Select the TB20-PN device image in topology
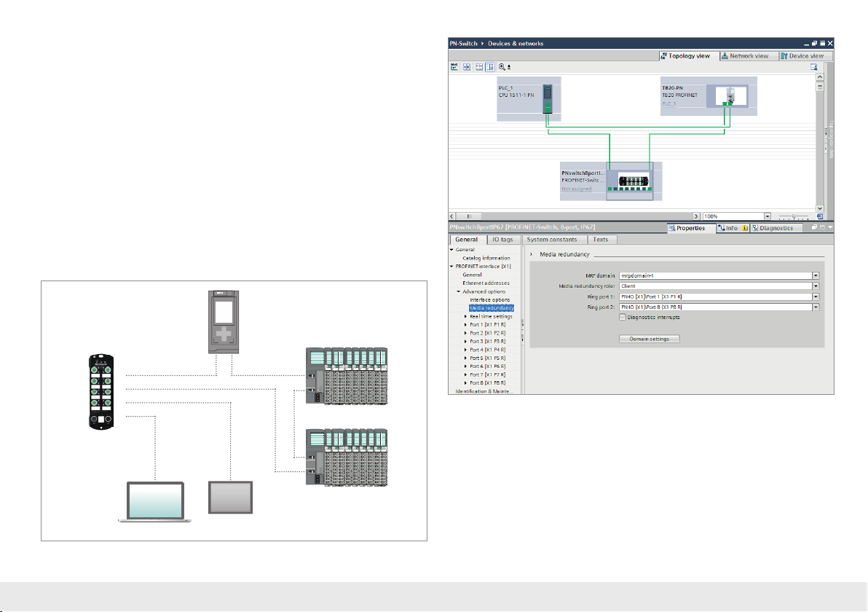 (725, 97)
